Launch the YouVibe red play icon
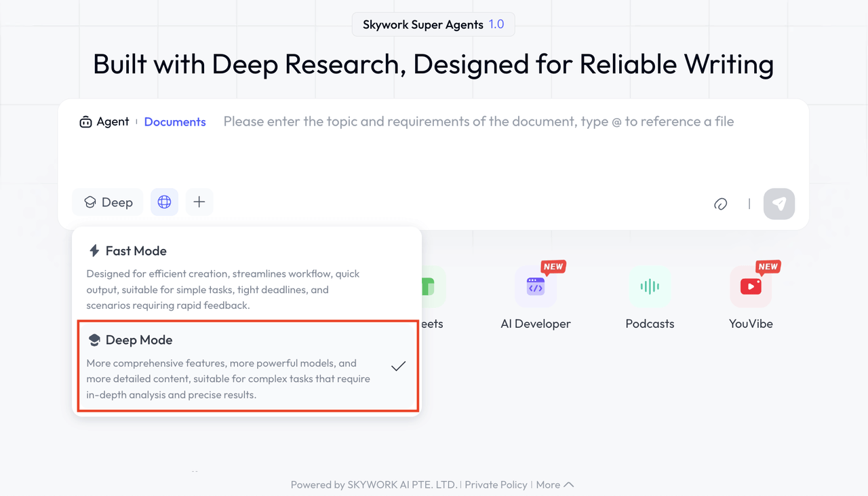868x496 pixels. 751,287
